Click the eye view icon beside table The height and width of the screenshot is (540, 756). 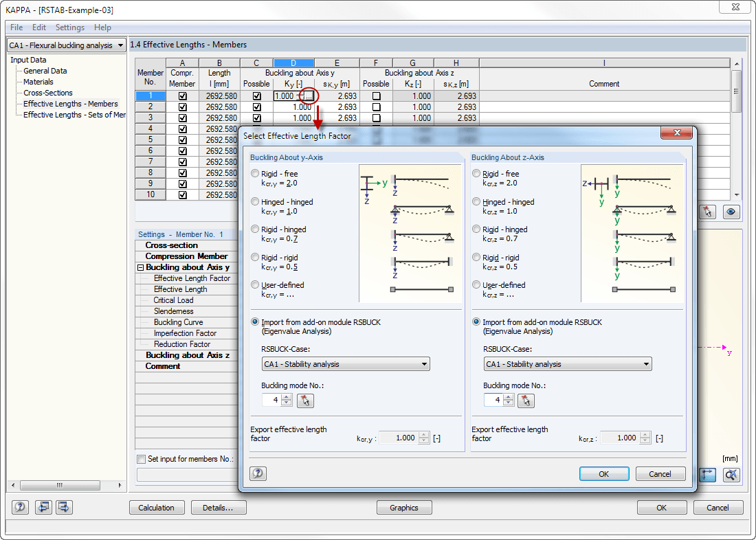[731, 212]
